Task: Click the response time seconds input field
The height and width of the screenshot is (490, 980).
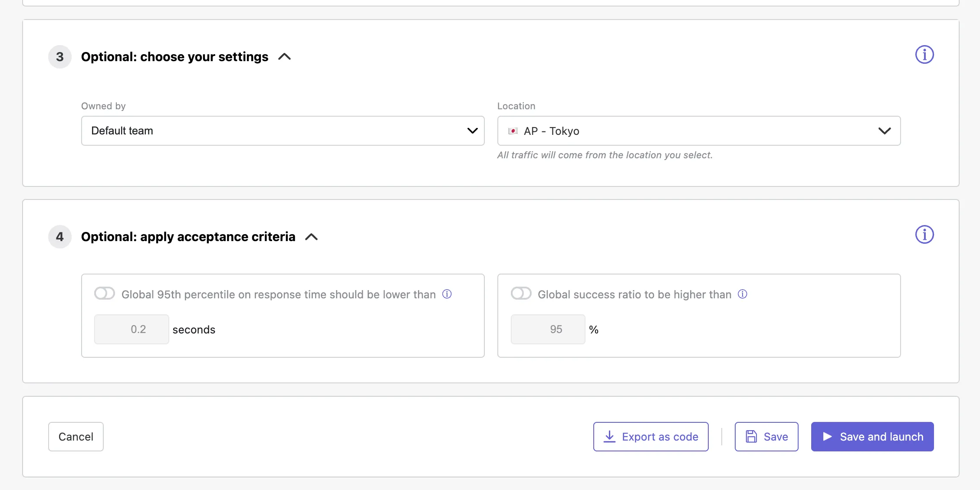Action: (132, 330)
